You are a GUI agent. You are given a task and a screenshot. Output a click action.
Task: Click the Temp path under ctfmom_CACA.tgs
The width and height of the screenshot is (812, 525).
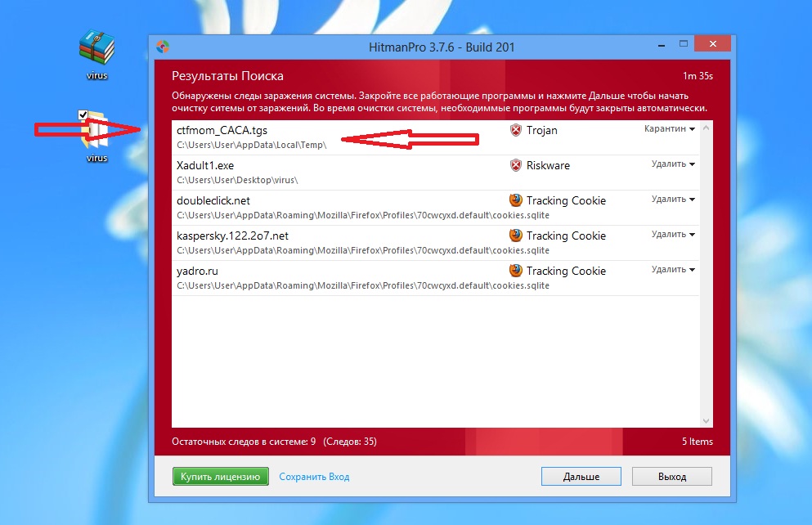(252, 145)
